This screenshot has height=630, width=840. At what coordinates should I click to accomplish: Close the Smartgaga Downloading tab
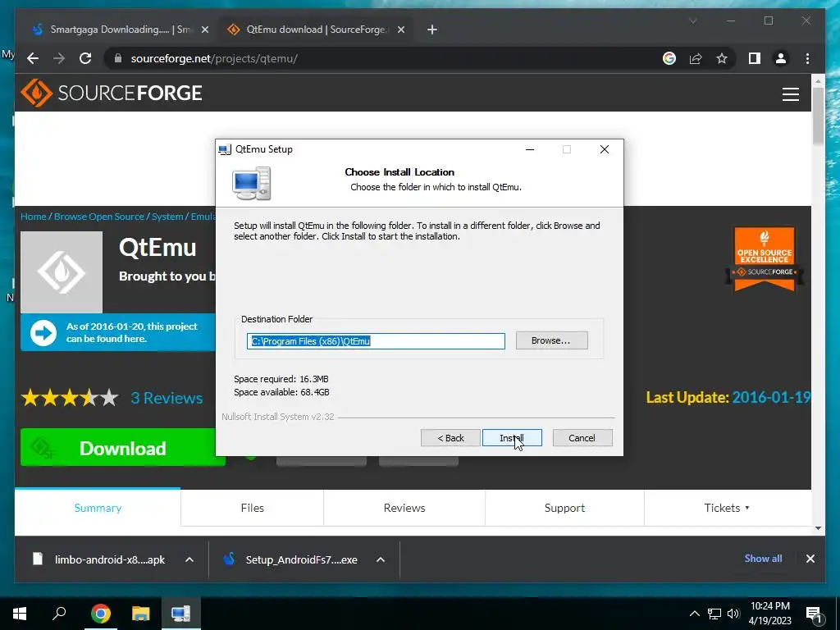[x=204, y=30]
